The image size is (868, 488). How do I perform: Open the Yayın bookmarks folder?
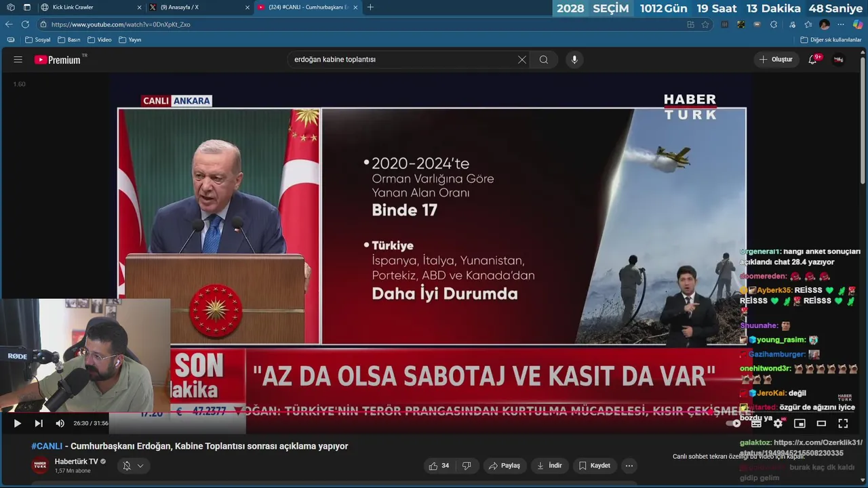point(130,40)
